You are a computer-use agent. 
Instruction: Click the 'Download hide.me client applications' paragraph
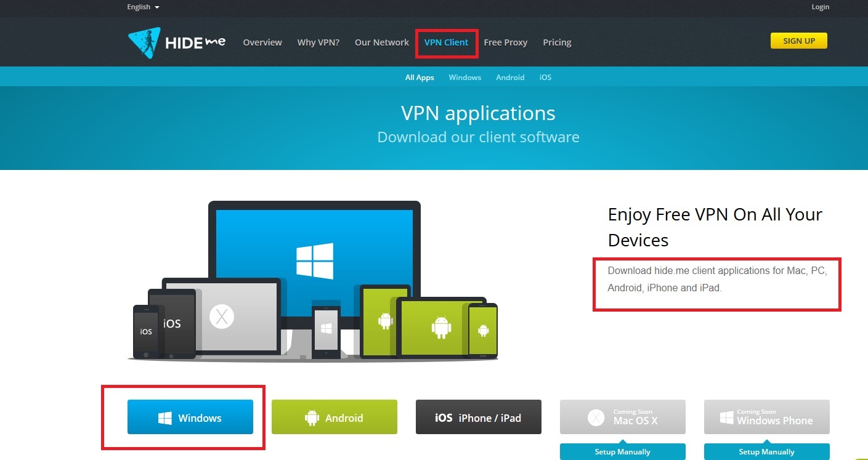click(x=717, y=279)
